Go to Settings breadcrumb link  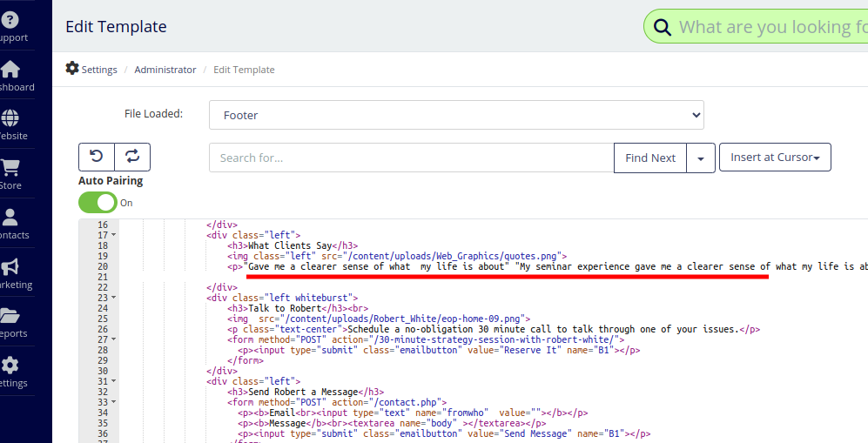99,70
